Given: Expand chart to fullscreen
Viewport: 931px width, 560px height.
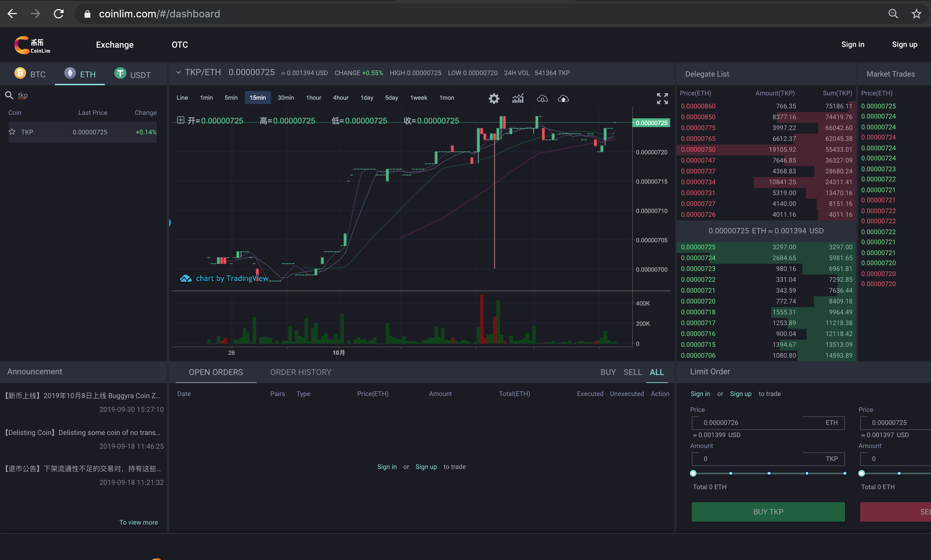Looking at the screenshot, I should [662, 99].
